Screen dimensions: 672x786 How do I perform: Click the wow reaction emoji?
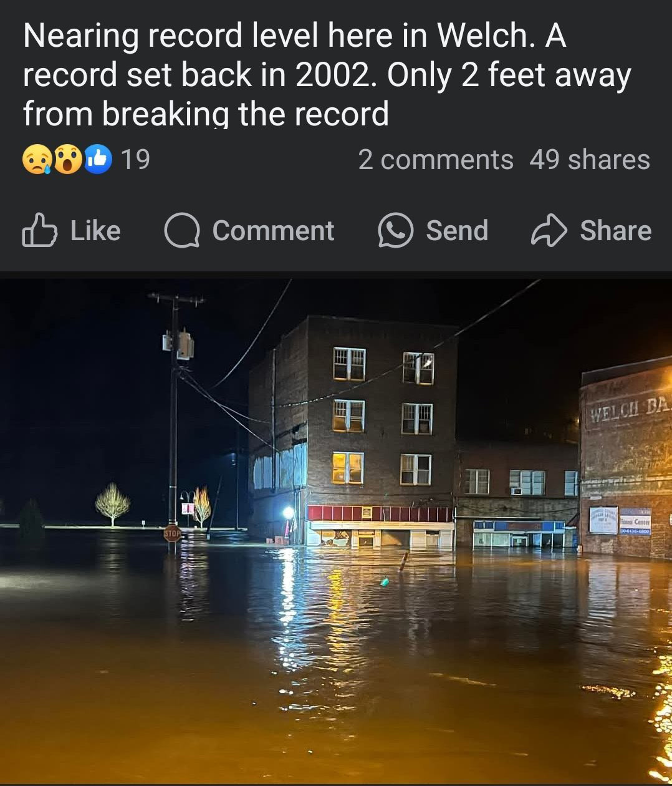point(68,160)
